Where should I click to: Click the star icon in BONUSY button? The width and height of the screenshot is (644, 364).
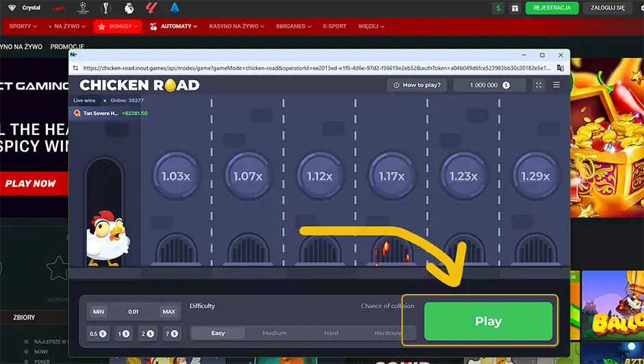(102, 26)
